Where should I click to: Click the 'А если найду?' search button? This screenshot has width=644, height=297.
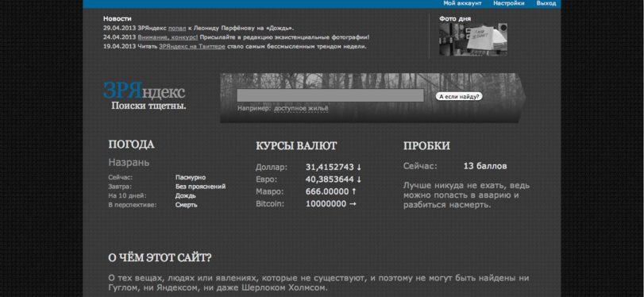coord(459,97)
